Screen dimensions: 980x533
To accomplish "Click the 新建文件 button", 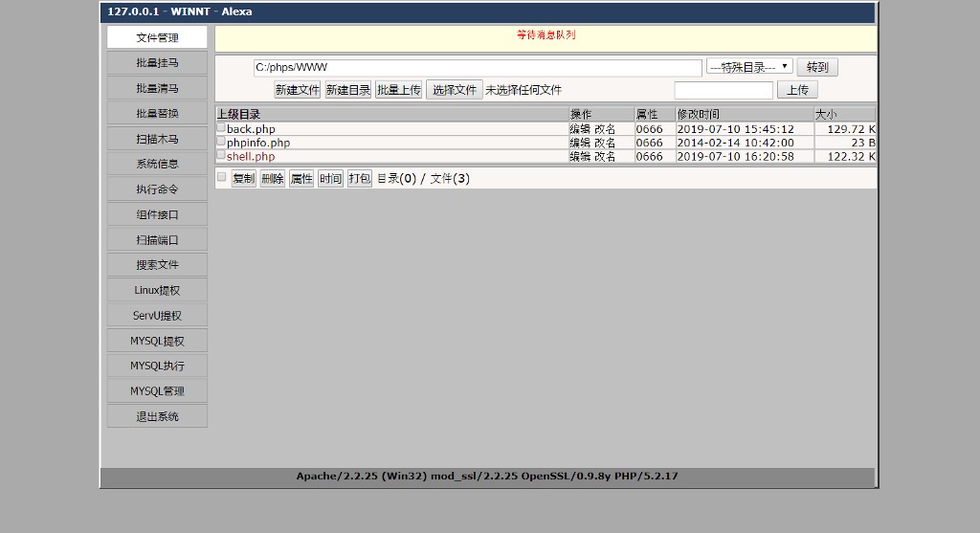I will (297, 90).
